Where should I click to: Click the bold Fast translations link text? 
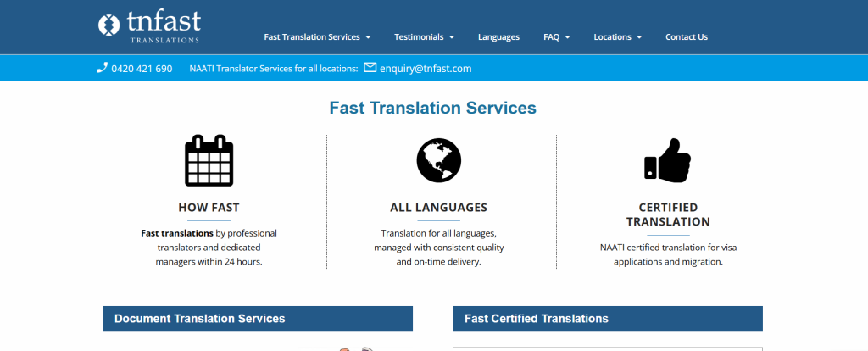(x=176, y=233)
